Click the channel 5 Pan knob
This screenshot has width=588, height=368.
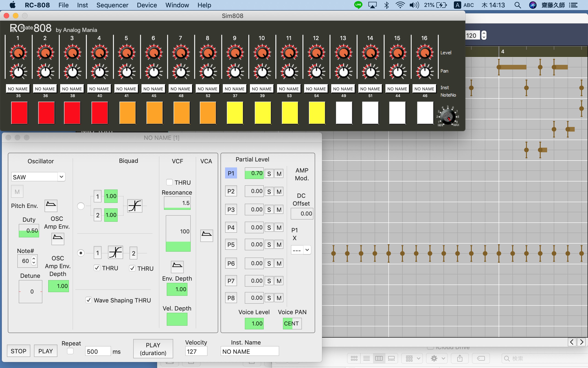click(x=126, y=72)
